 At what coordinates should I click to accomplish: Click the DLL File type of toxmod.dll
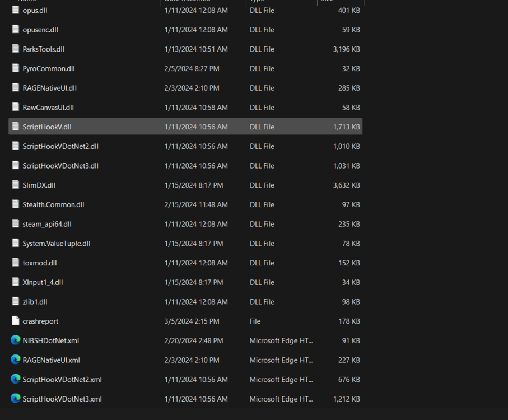pyautogui.click(x=262, y=263)
